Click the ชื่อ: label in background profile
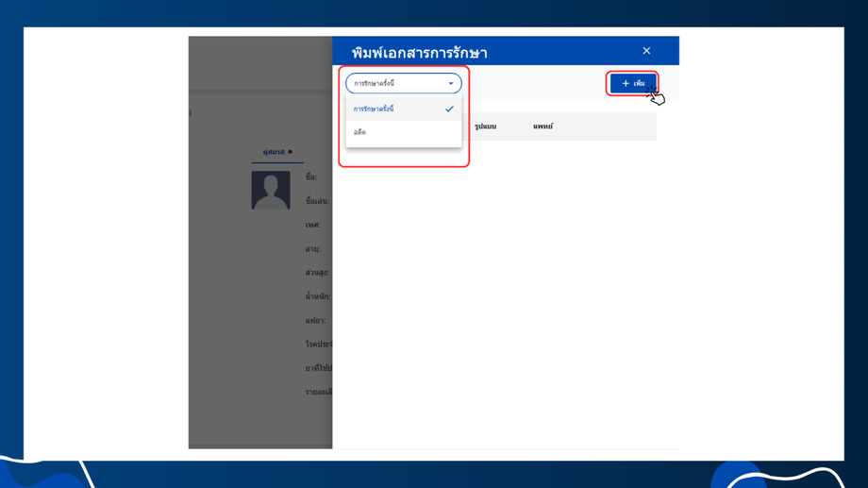This screenshot has height=488, width=868. tap(311, 177)
